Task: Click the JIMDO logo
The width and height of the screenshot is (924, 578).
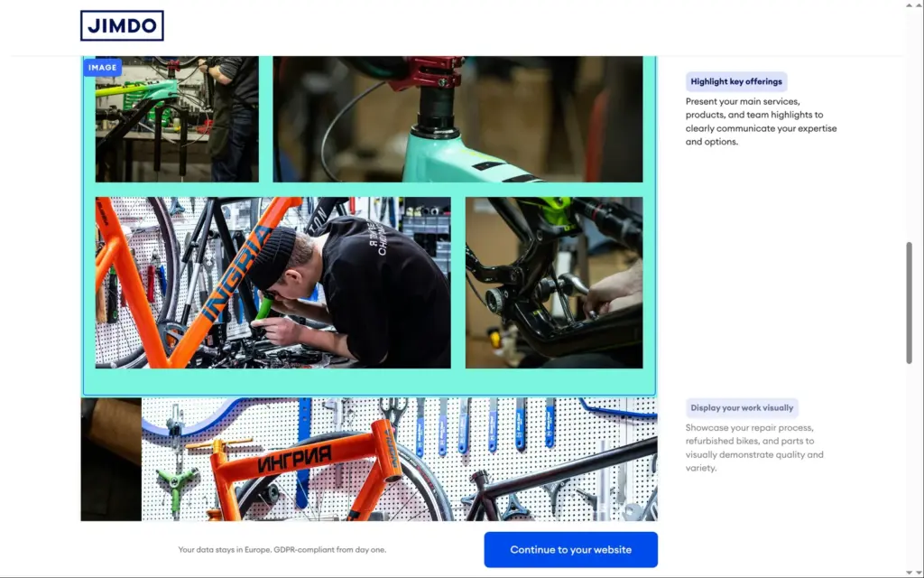Action: point(122,25)
